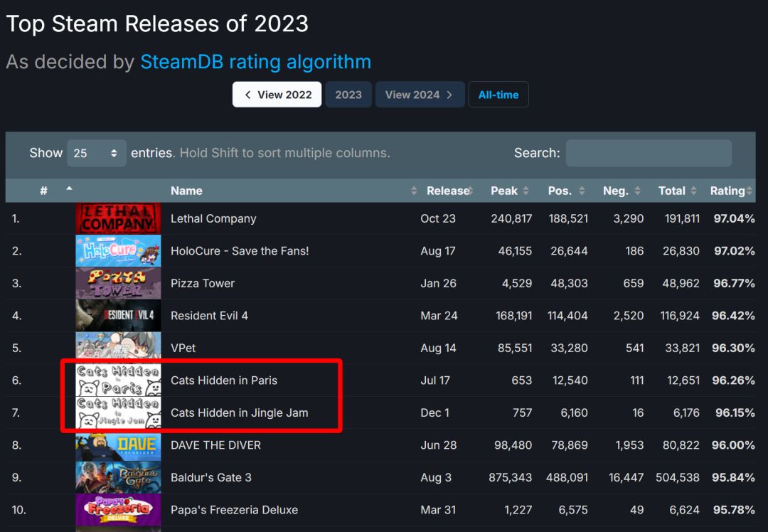This screenshot has height=532, width=768.
Task: Open the Baldur's Gate 3 thumbnail
Action: [118, 477]
